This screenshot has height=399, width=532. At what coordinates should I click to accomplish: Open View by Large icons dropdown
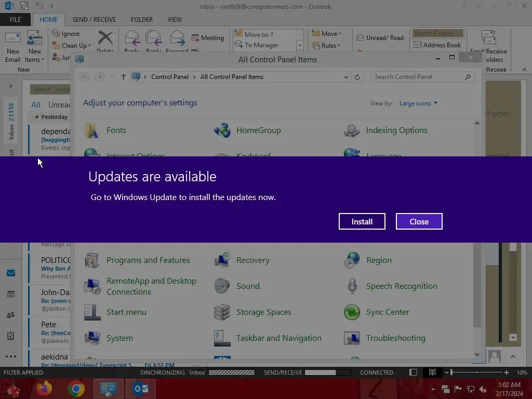coord(418,103)
